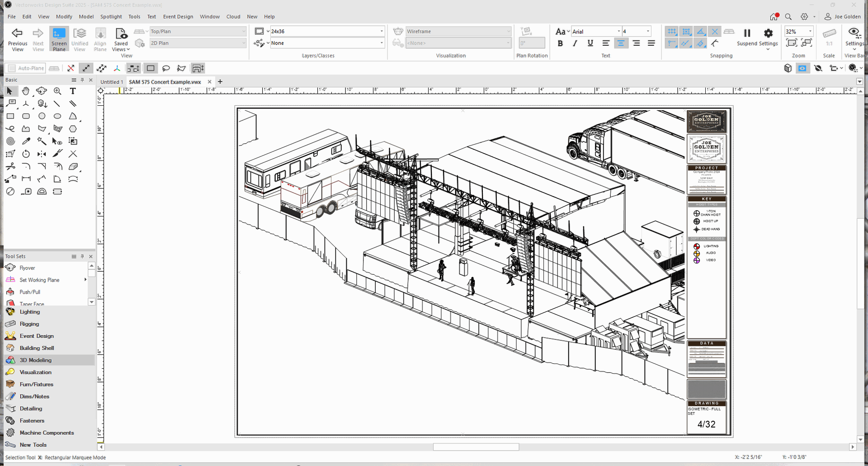Image resolution: width=868 pixels, height=466 pixels.
Task: Open the 24x36 layer dropdown
Action: tap(326, 31)
